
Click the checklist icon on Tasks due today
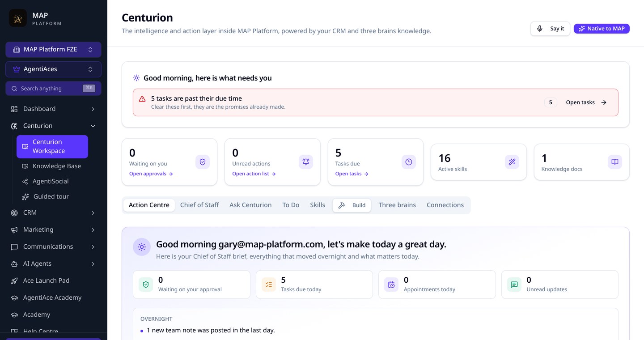pos(269,285)
